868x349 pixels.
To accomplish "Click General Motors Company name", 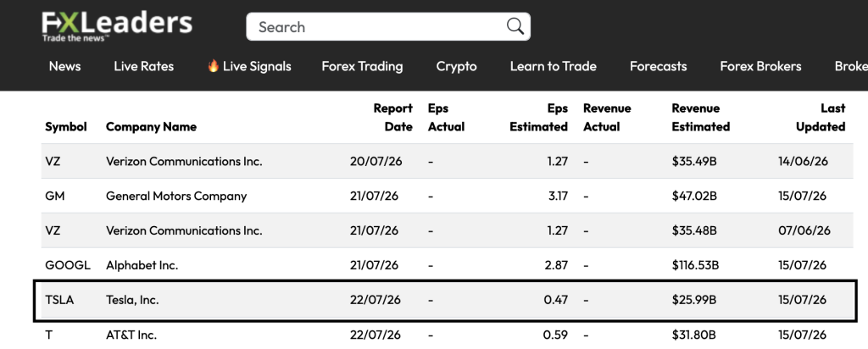I will tap(176, 197).
